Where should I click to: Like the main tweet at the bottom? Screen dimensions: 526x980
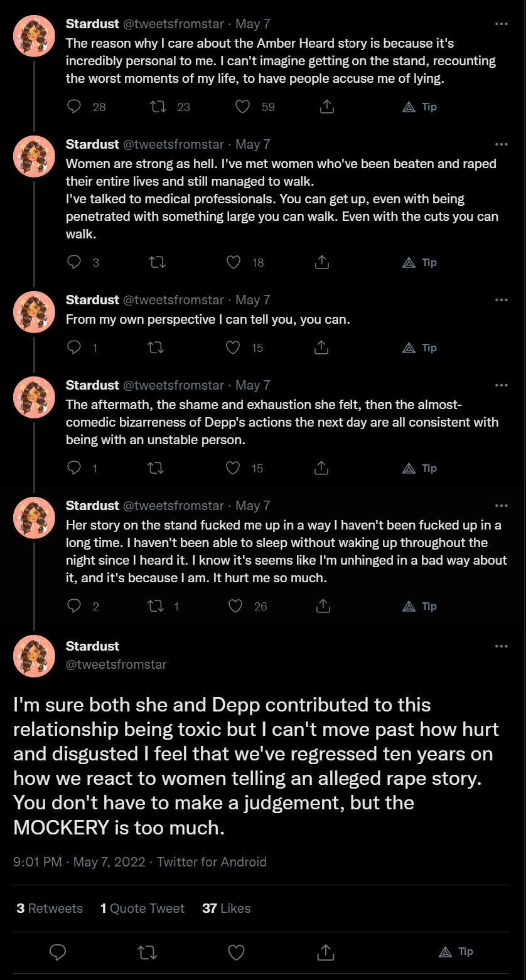tap(236, 952)
